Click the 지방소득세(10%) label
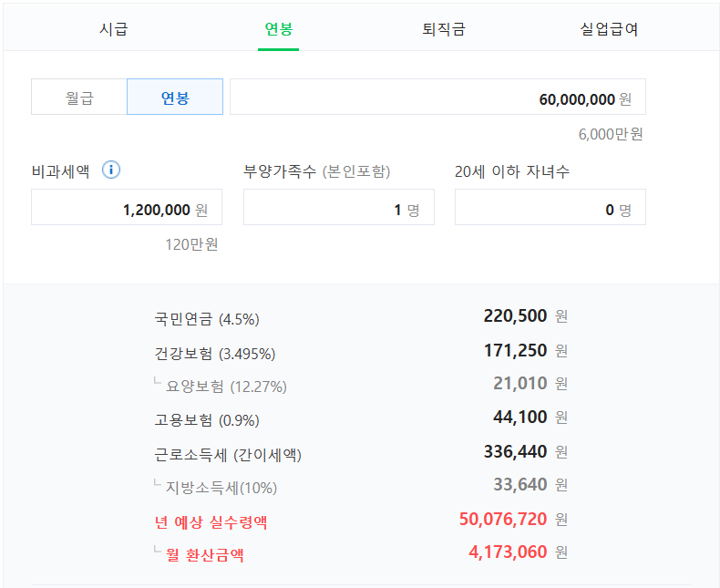This screenshot has height=588, width=720. coord(221,488)
